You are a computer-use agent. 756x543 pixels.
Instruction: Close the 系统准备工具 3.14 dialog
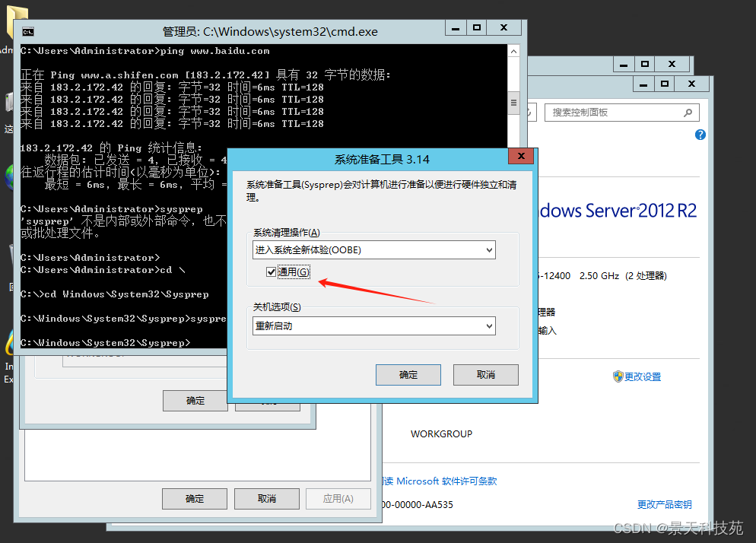click(521, 156)
